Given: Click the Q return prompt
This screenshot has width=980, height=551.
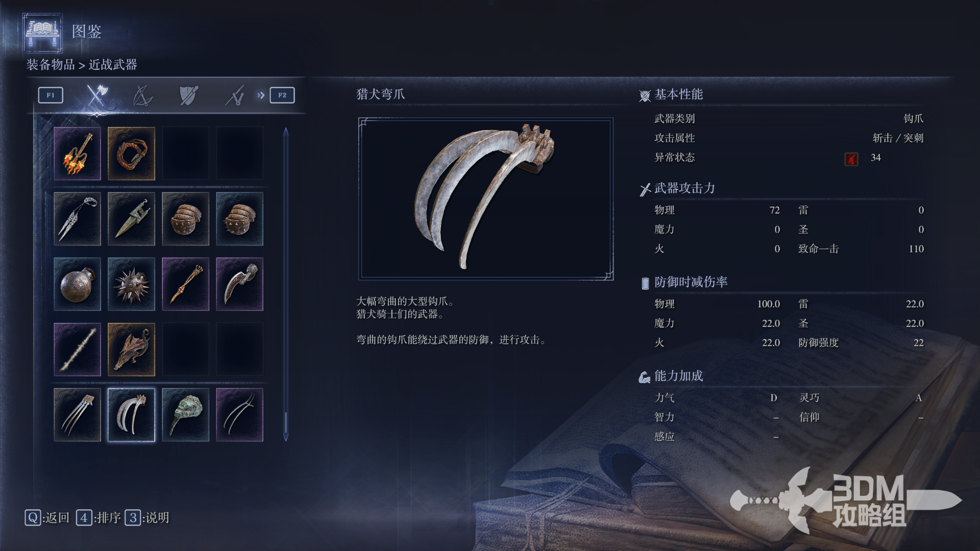Looking at the screenshot, I should coord(47,518).
